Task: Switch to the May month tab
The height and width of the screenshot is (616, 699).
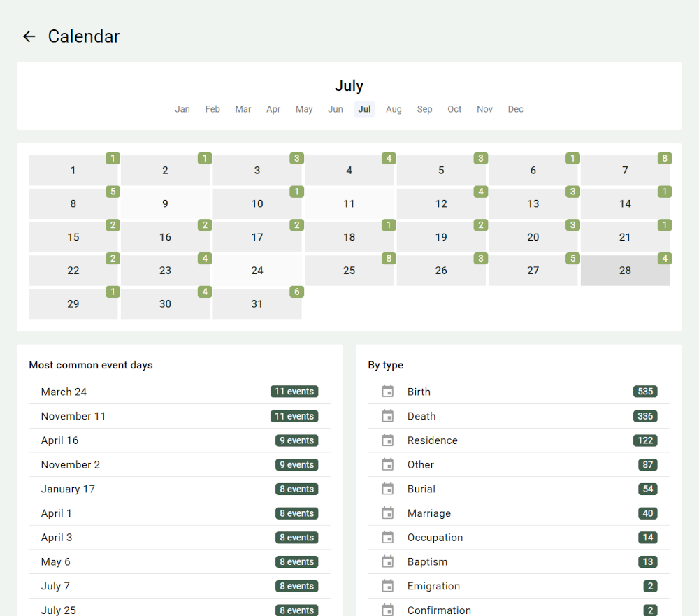Action: pyautogui.click(x=304, y=109)
